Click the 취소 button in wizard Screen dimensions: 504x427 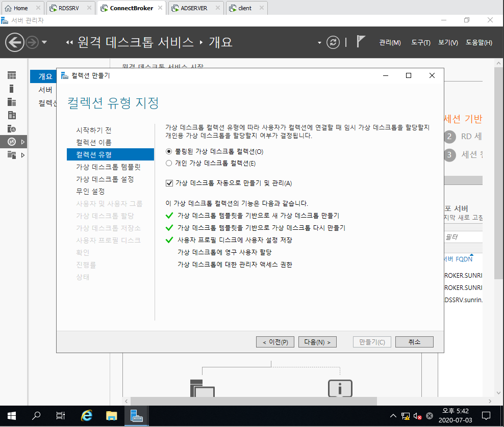(x=414, y=342)
